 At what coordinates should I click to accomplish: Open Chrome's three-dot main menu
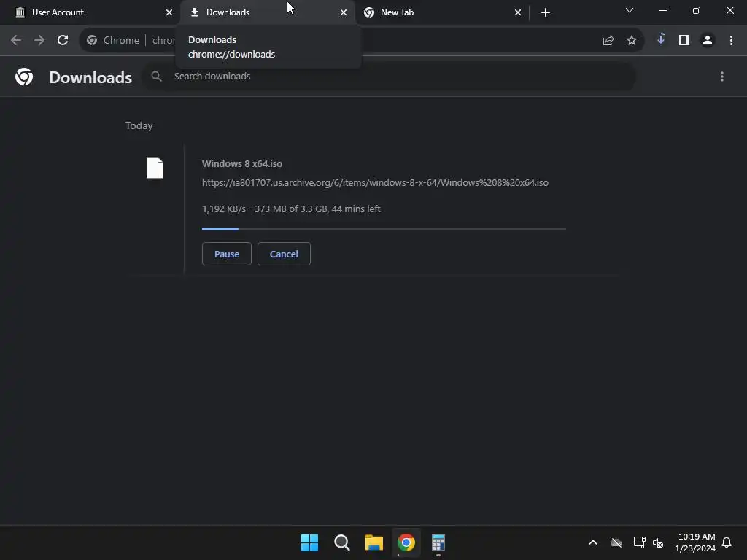point(731,41)
